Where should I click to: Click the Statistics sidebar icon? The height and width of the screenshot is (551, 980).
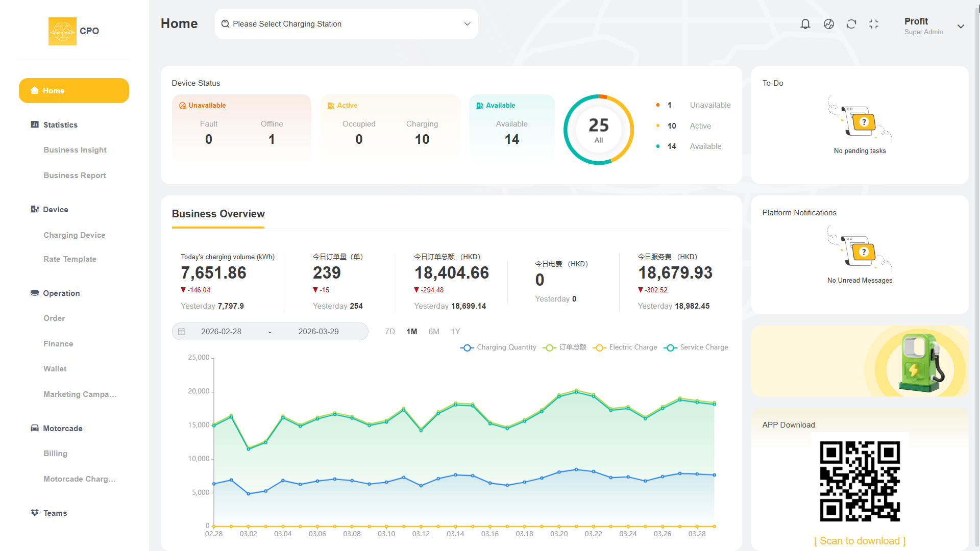35,124
